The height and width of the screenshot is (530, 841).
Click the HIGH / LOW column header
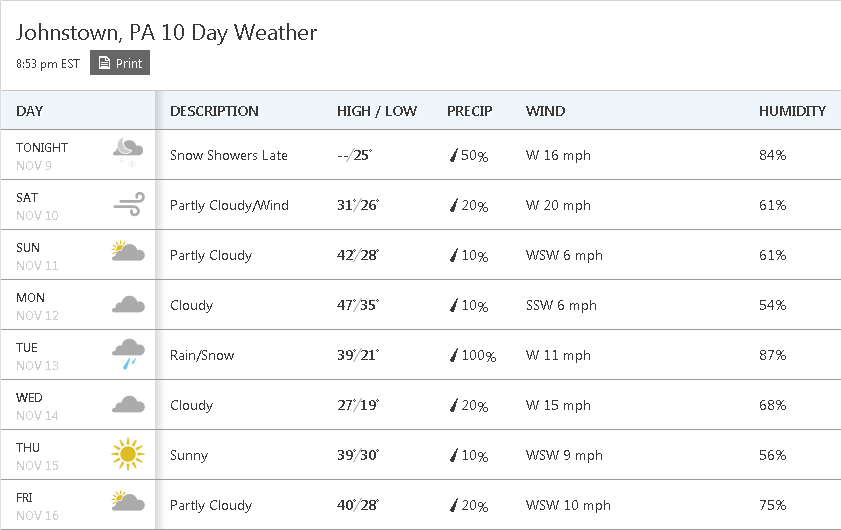point(377,111)
